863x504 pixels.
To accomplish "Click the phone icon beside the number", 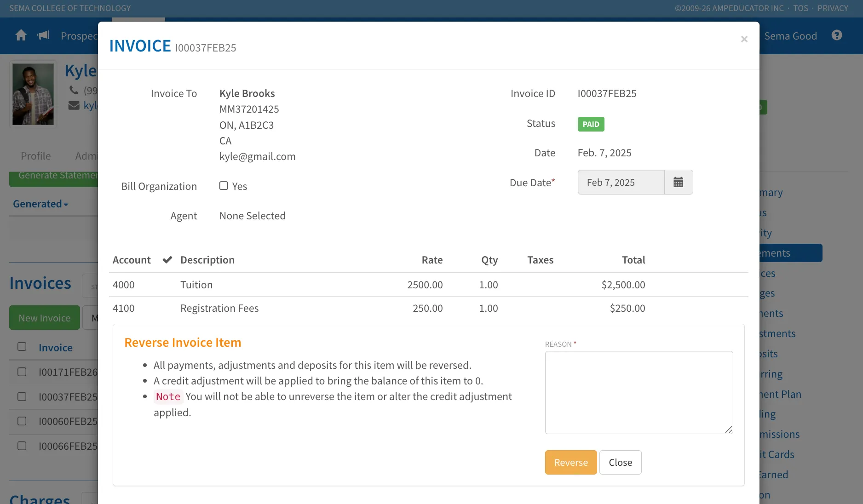I will [74, 90].
